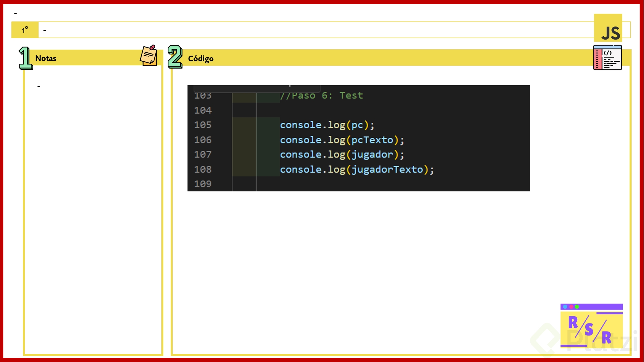Click the sticky note icon beside Notas
Viewport: 644px width, 362px height.
tap(149, 55)
